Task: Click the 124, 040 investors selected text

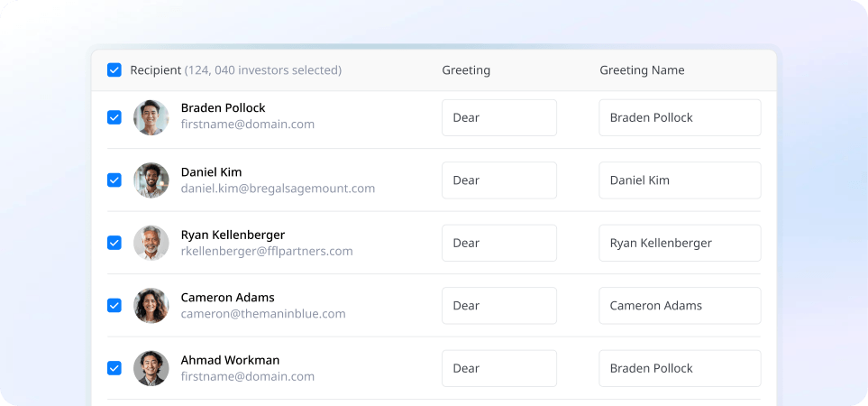Action: tap(263, 70)
